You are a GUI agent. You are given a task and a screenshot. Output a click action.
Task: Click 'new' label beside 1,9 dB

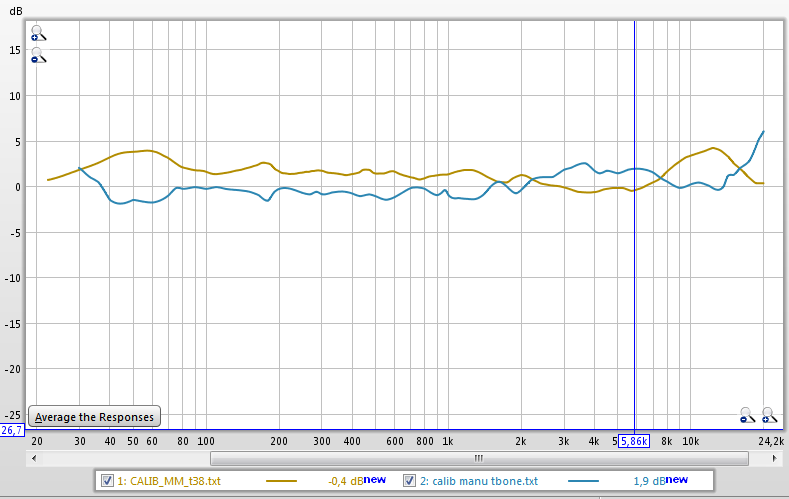pyautogui.click(x=676, y=481)
